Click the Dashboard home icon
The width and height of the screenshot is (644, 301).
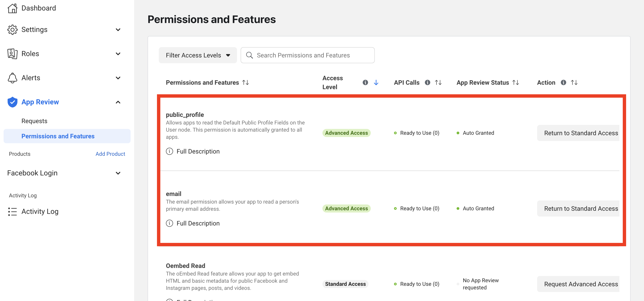[x=12, y=8]
